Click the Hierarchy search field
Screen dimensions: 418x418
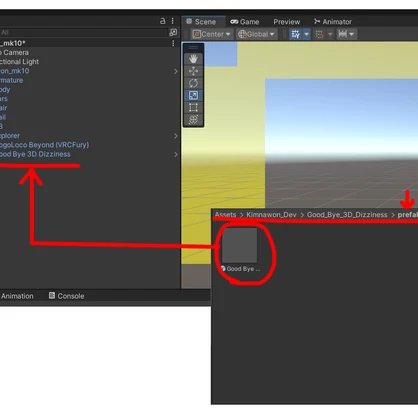83,32
